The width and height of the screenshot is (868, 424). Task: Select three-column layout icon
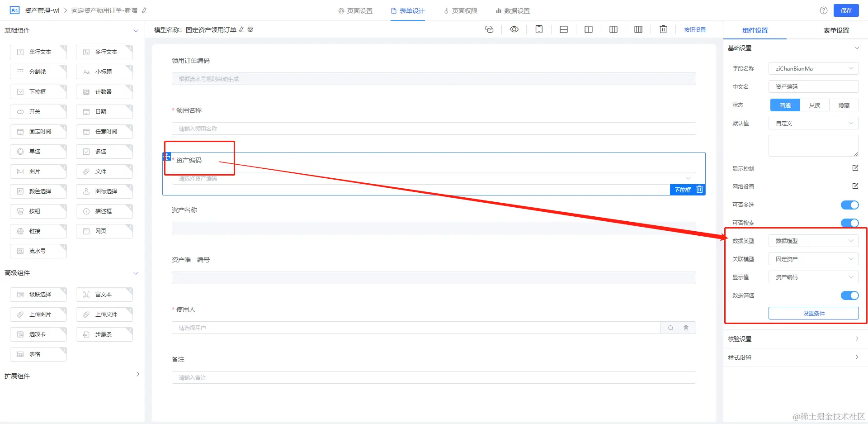click(x=613, y=29)
